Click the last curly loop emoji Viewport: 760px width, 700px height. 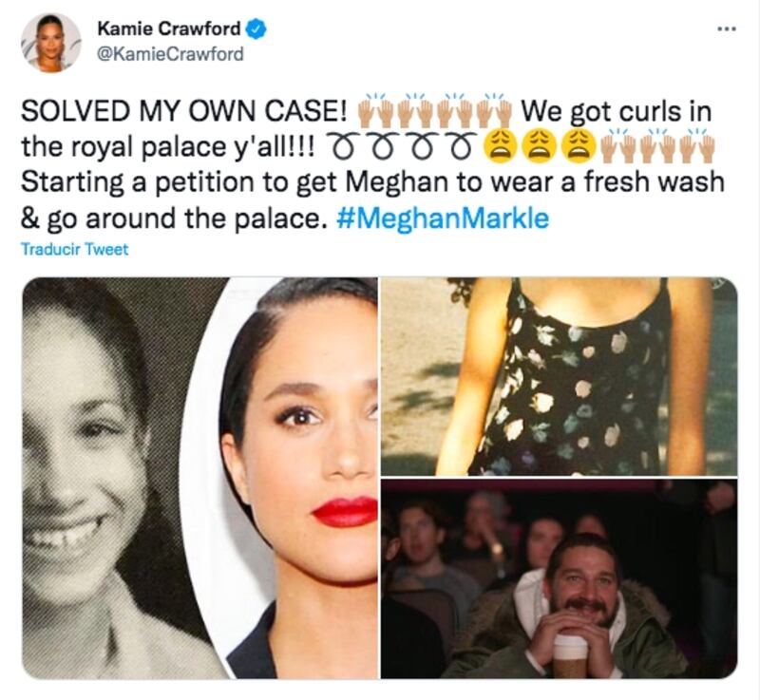[x=461, y=145]
